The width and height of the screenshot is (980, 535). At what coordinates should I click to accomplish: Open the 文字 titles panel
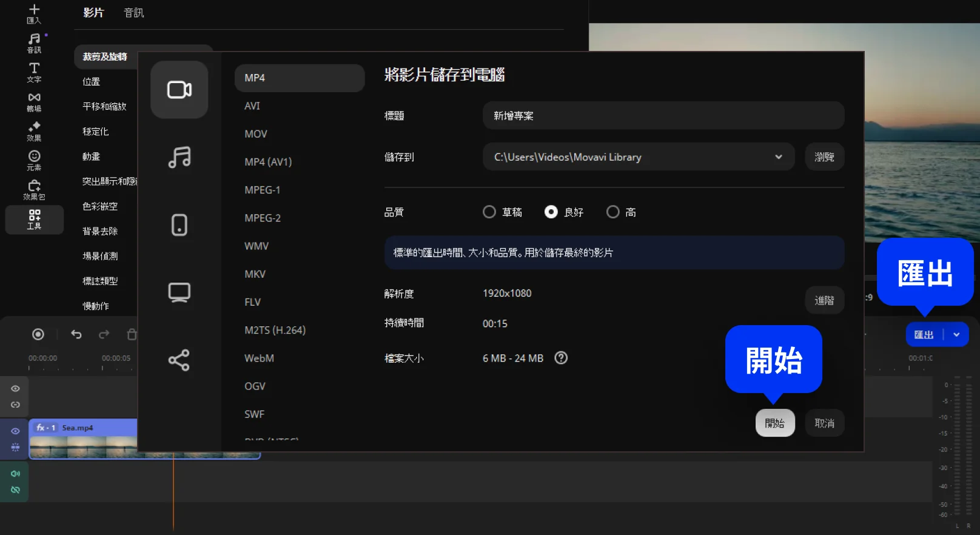[34, 72]
